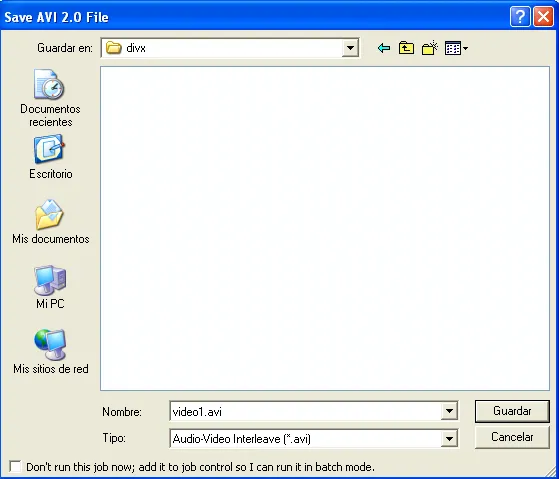Open the Tipo file type dropdown
Viewport: 559px width, 479px height.
[449, 438]
